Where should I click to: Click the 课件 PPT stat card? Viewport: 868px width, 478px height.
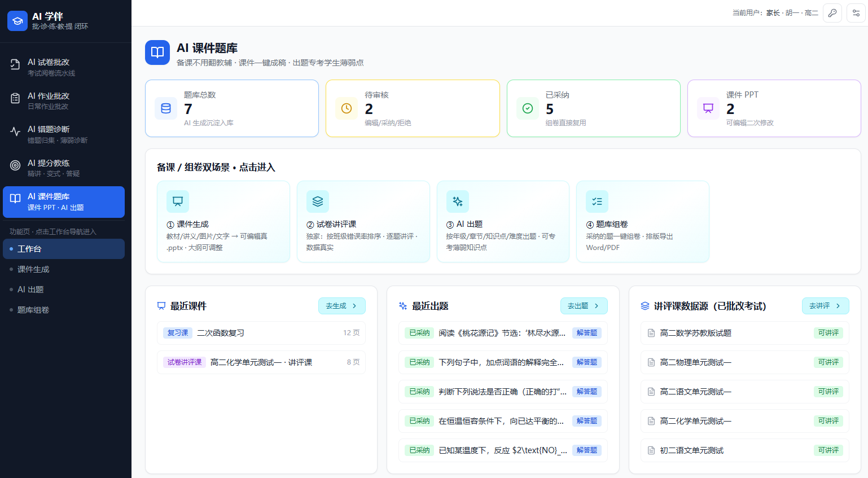[774, 108]
